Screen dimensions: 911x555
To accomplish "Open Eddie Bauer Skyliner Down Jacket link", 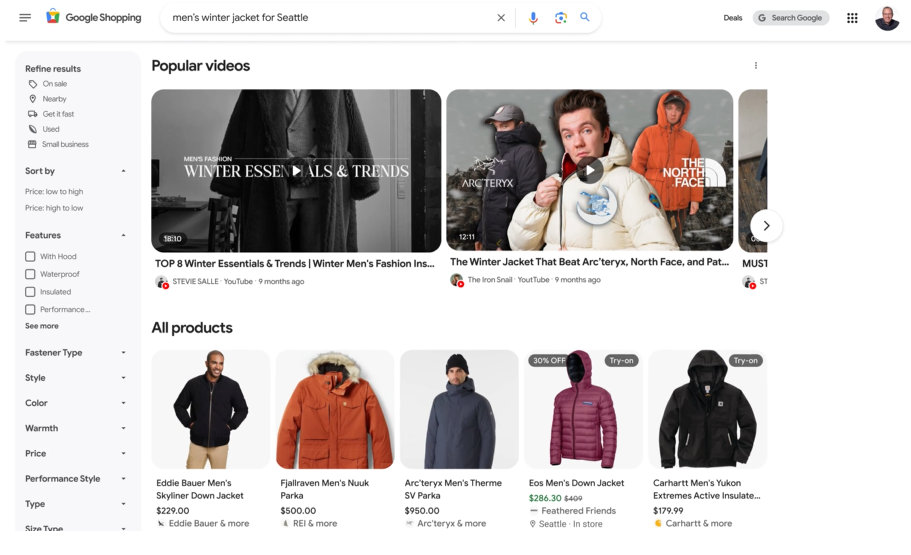I will [x=200, y=489].
